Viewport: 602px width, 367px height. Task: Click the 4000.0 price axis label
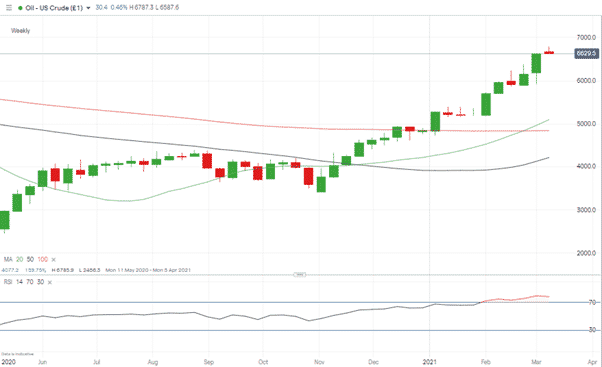[586, 166]
